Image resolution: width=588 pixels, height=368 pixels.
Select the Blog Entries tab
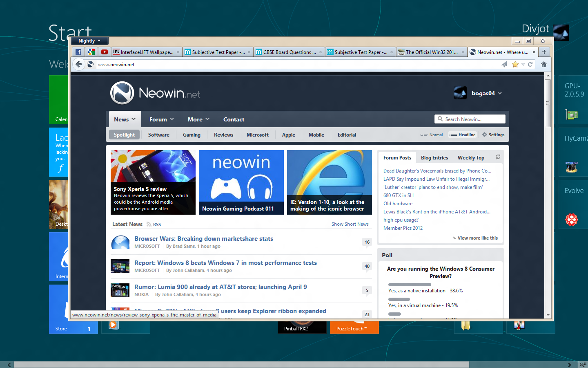coord(434,157)
